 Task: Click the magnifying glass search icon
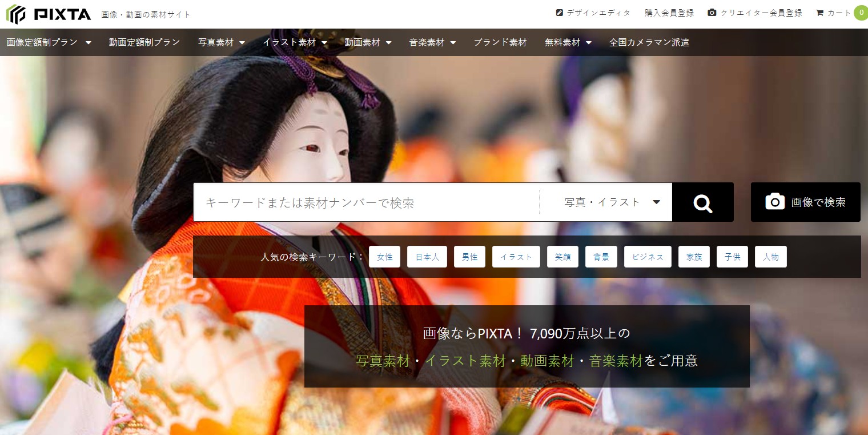(x=702, y=202)
